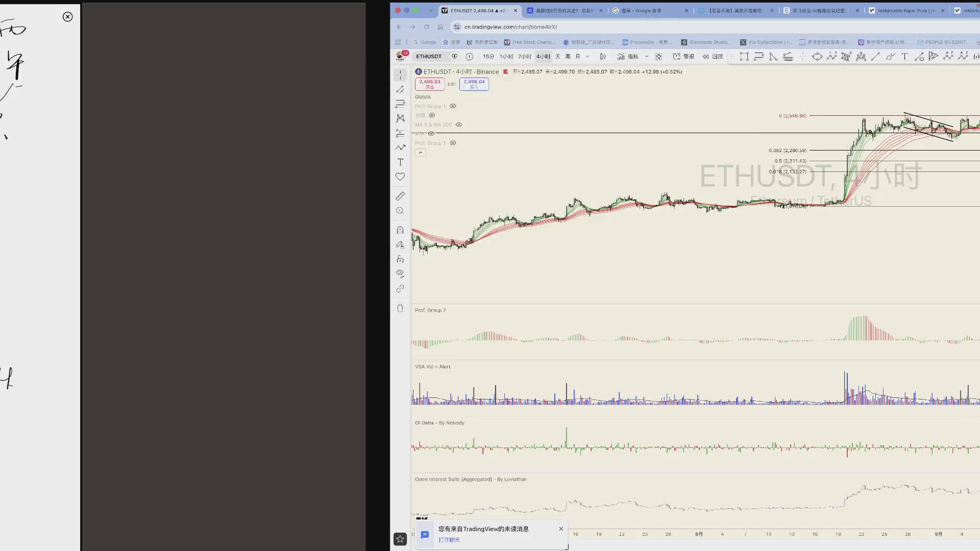
Task: Select the trend line drawing tool
Action: point(400,89)
